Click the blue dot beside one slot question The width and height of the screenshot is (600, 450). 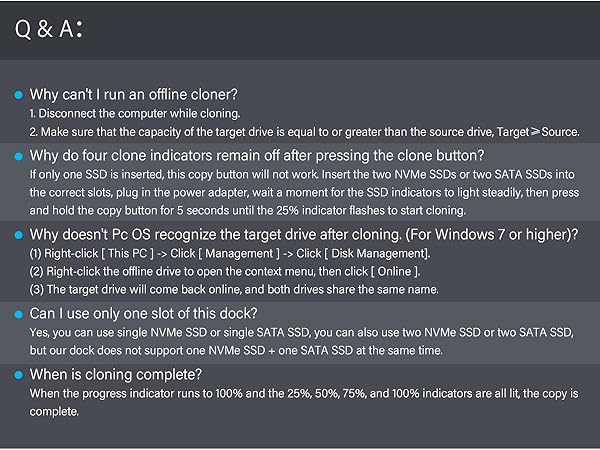pos(18,314)
